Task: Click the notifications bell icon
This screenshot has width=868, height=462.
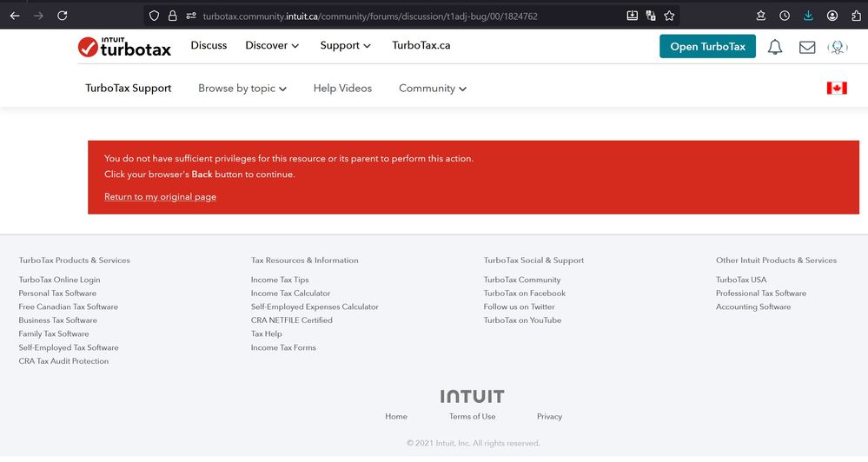Action: (774, 47)
